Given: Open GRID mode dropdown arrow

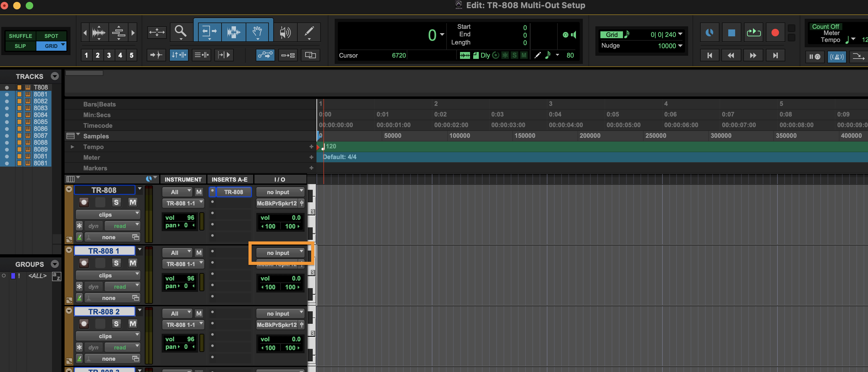Looking at the screenshot, I should click(63, 45).
